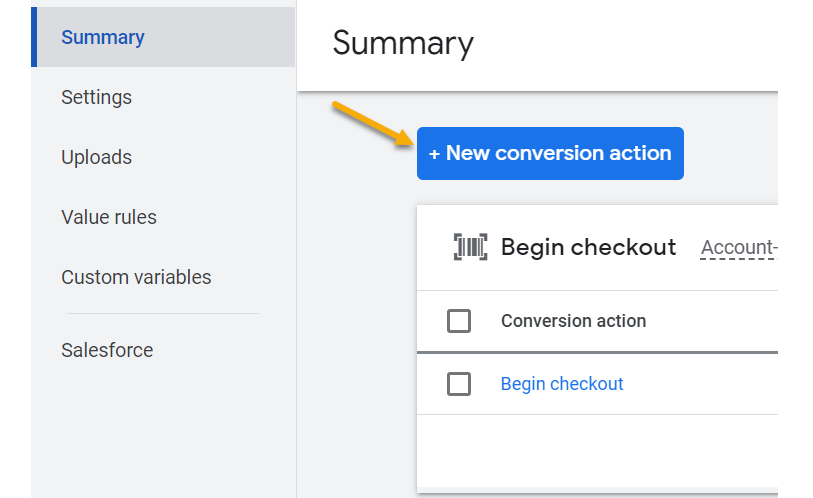Viewport: 813px width, 498px height.
Task: Click the Conversion action column header
Action: [x=573, y=321]
